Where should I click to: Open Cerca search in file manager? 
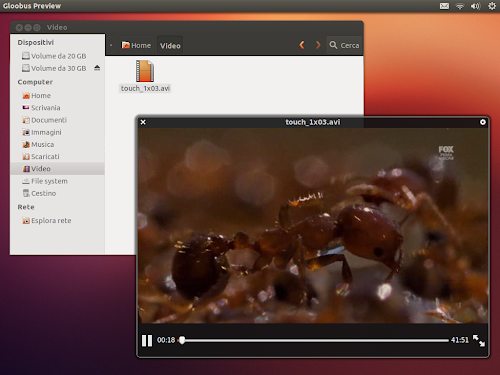pyautogui.click(x=344, y=45)
